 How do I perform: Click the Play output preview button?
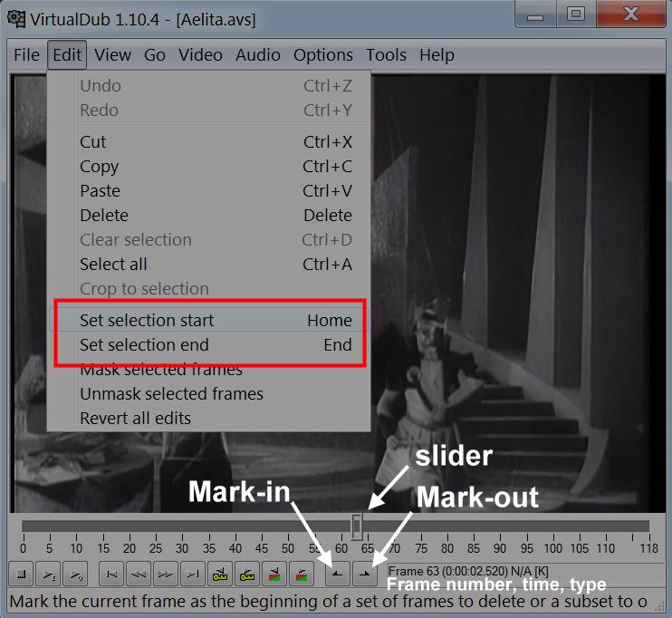pos(75,574)
